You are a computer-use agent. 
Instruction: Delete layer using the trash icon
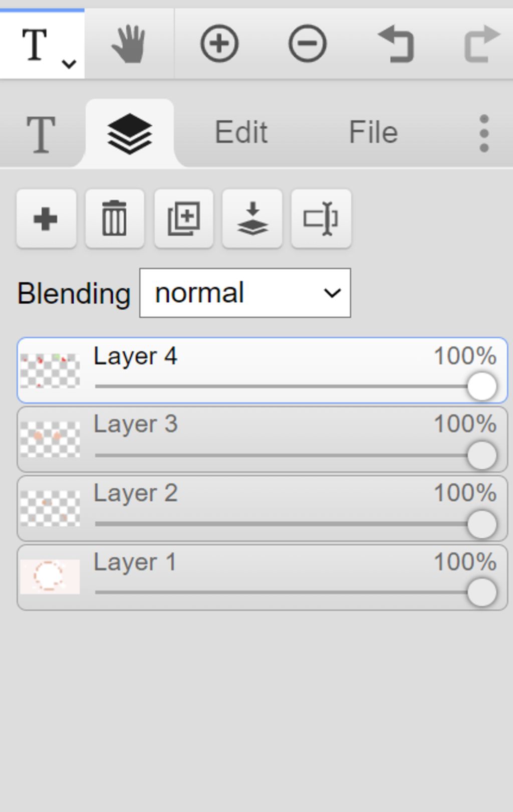click(x=115, y=219)
